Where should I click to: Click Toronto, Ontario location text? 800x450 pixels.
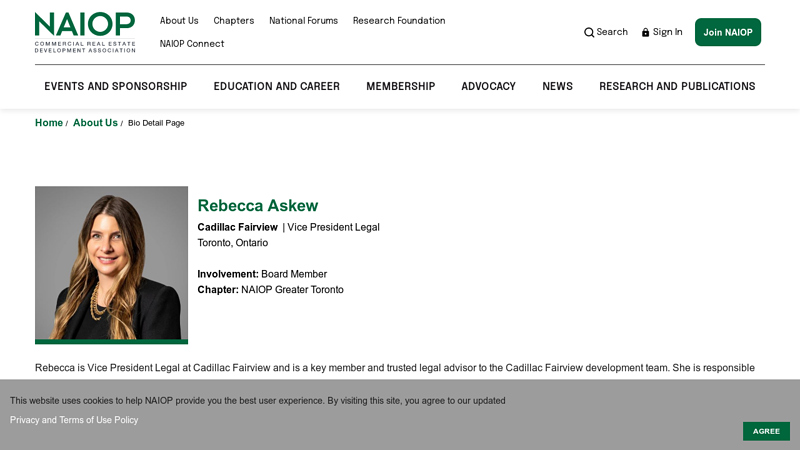coord(233,243)
